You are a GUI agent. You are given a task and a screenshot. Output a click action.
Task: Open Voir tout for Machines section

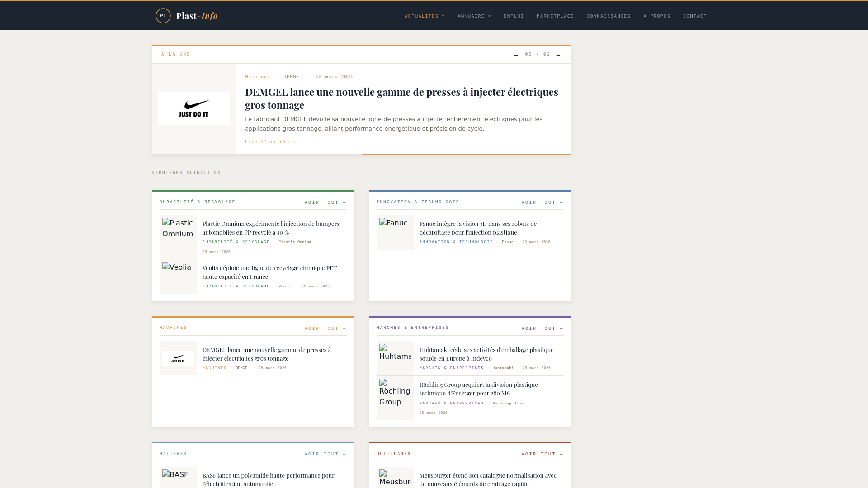tap(325, 328)
